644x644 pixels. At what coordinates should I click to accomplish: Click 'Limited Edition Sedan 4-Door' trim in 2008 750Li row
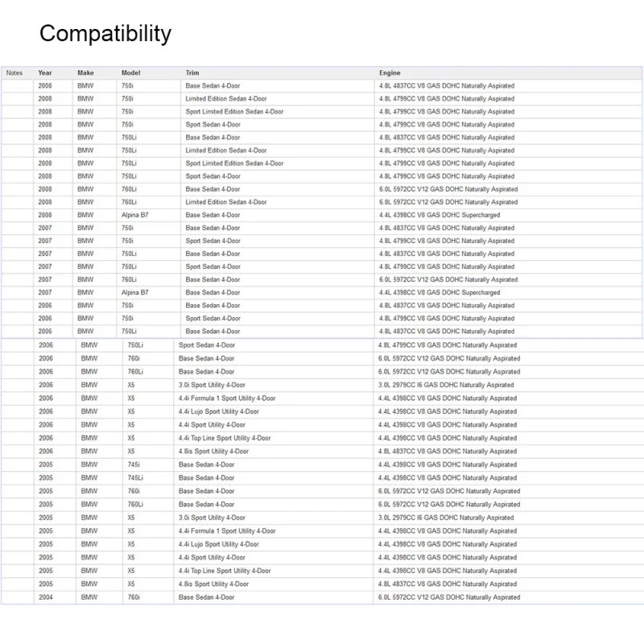coord(226,151)
